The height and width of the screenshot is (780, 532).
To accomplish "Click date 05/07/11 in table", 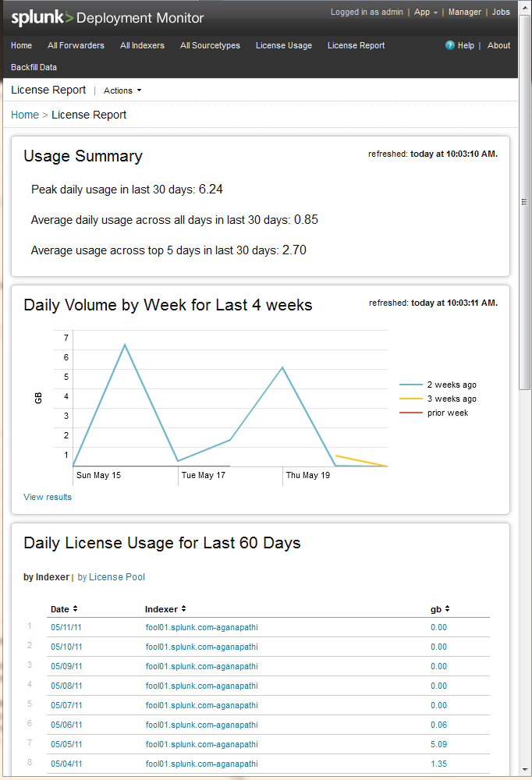I will [x=66, y=705].
